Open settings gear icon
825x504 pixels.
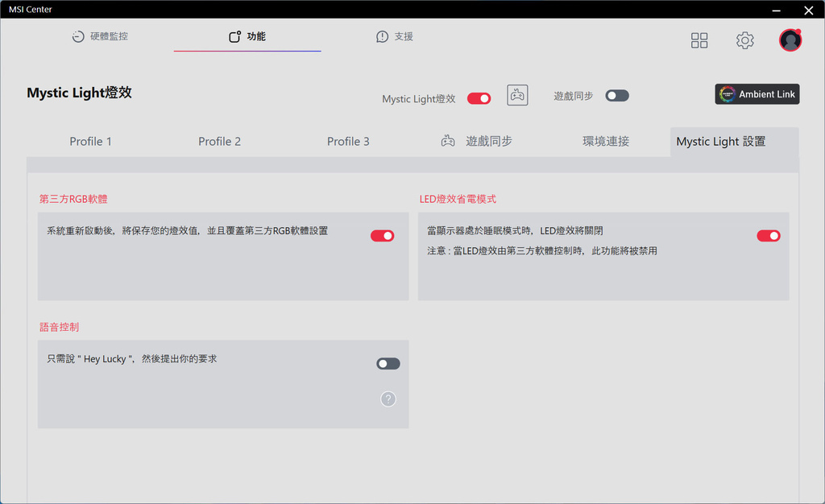[744, 40]
